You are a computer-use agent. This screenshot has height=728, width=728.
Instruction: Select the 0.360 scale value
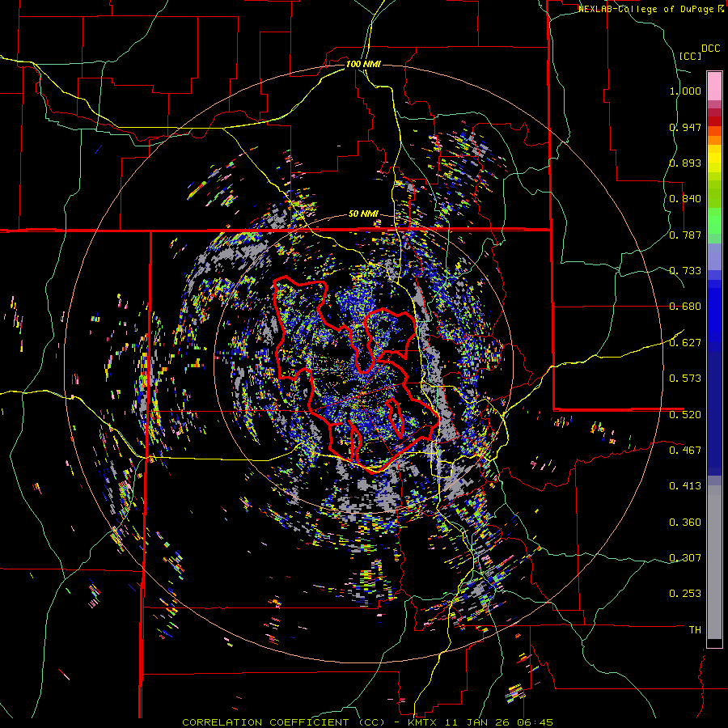coord(685,523)
